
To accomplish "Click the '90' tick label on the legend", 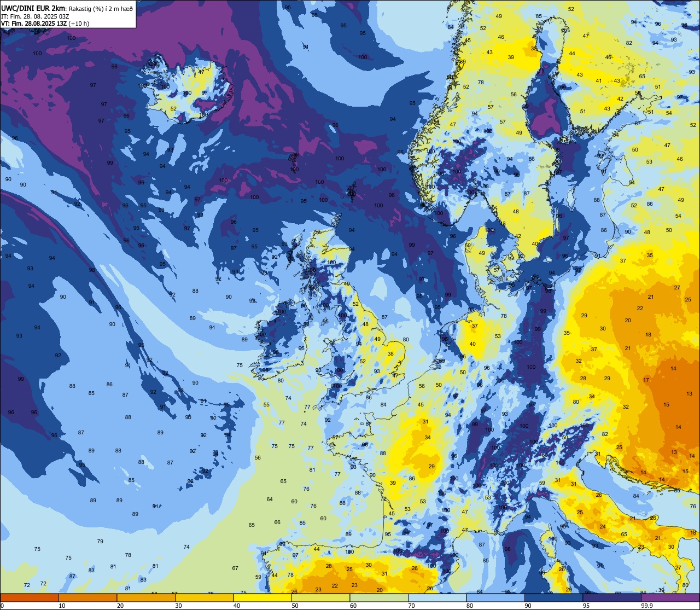I will (528, 606).
